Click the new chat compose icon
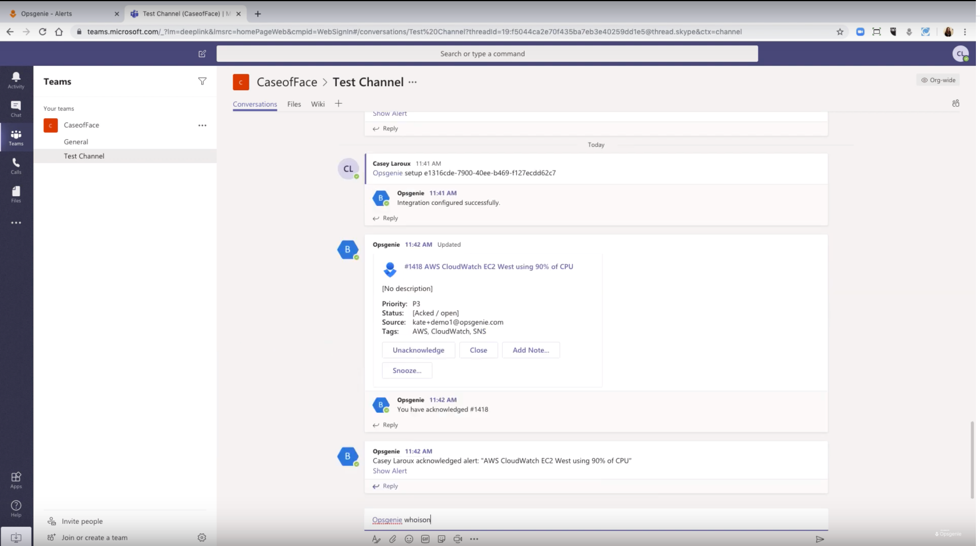Viewport: 980px width, 546px height. click(202, 54)
